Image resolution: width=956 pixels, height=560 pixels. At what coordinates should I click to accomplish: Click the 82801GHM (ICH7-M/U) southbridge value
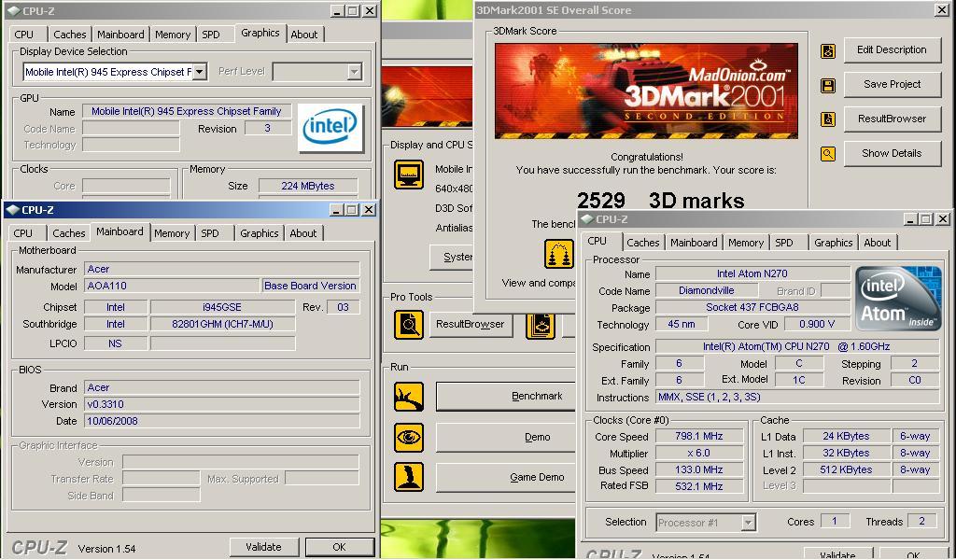click(x=222, y=324)
